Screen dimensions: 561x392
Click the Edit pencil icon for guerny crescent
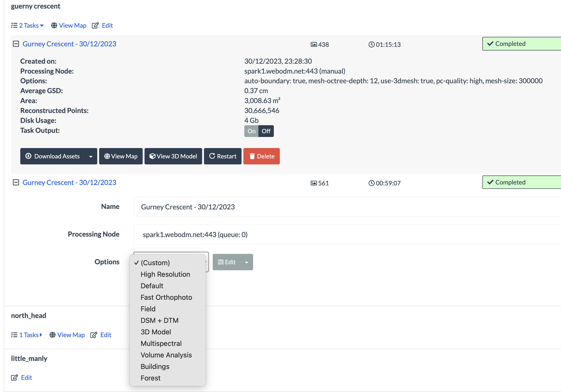96,25
